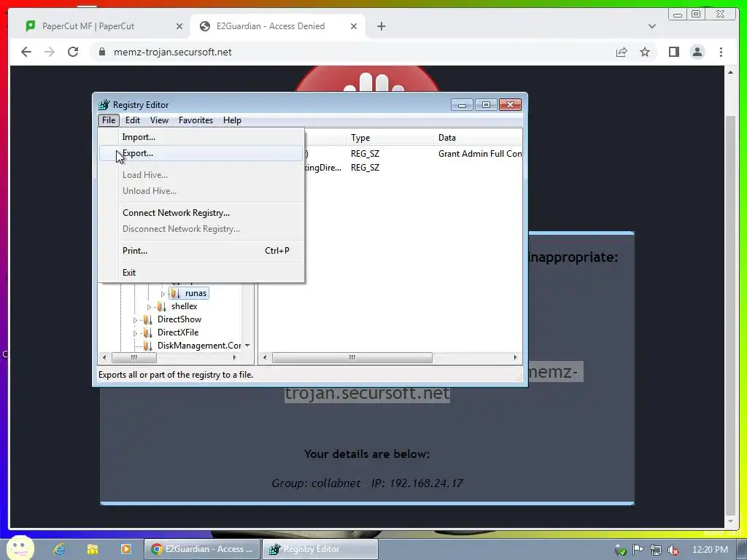Open the Edit menu in Registry Editor

point(133,120)
